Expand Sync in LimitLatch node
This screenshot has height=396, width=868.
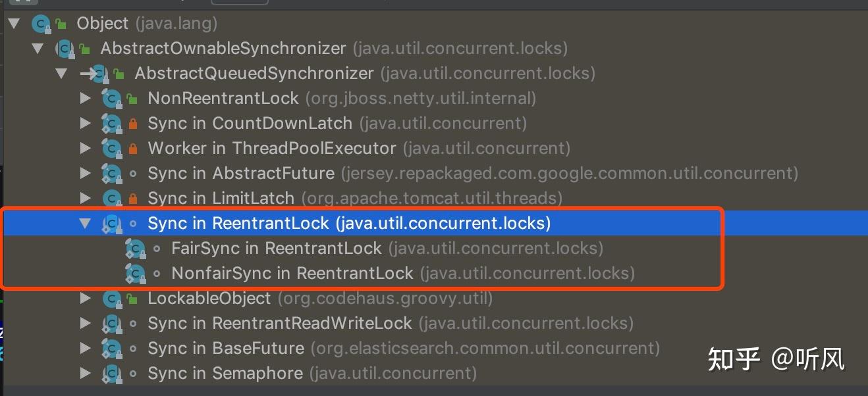click(x=85, y=199)
